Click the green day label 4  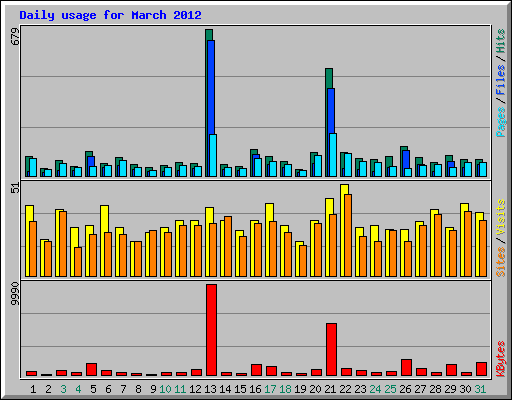pyautogui.click(x=78, y=389)
